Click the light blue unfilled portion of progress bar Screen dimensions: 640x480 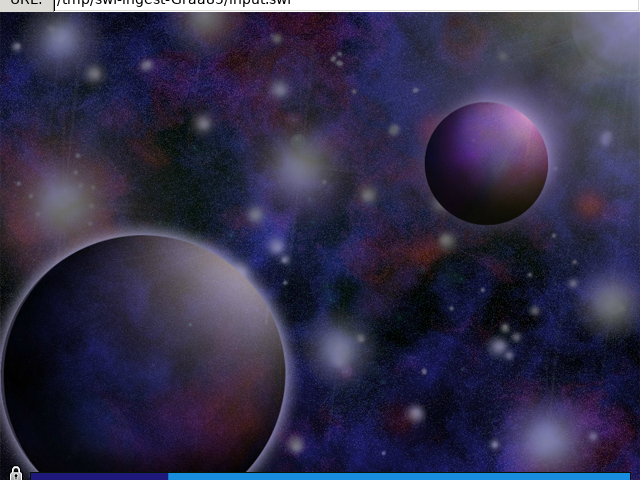pos(399,476)
